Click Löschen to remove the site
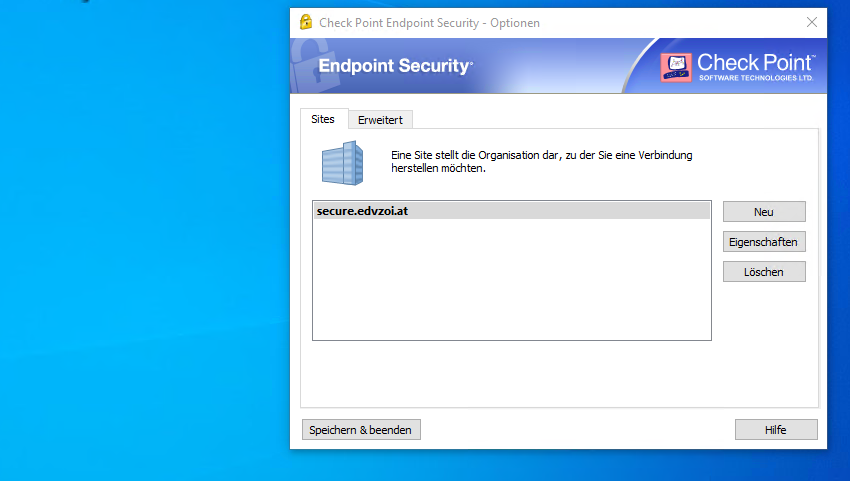This screenshot has height=481, width=850. pos(764,272)
